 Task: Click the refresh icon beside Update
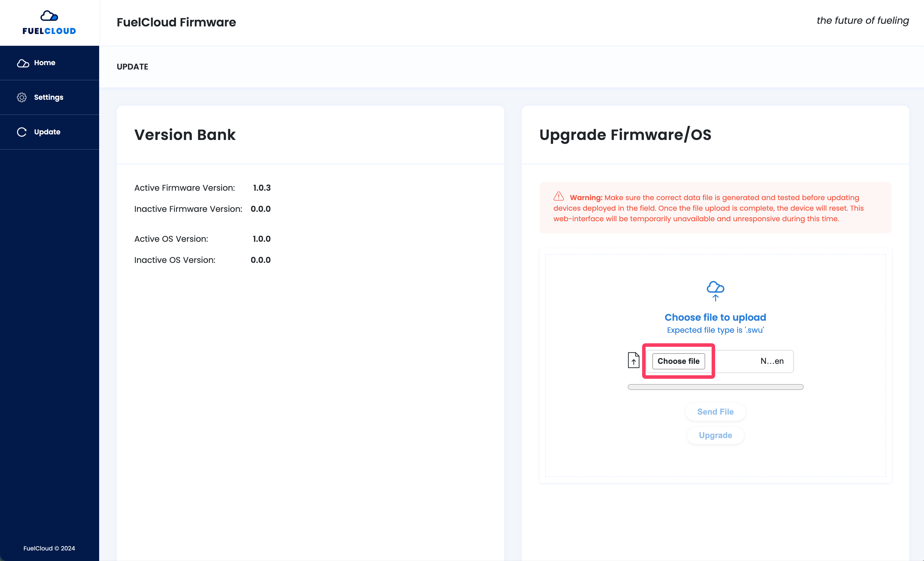(22, 132)
